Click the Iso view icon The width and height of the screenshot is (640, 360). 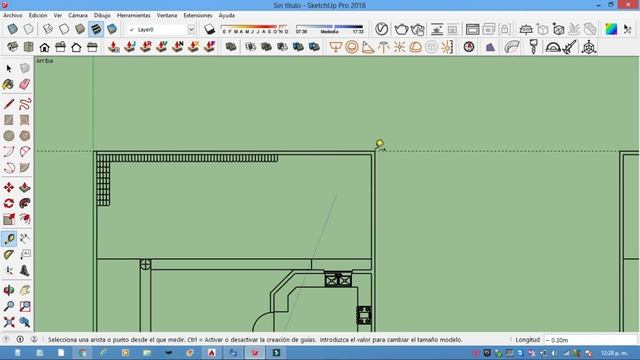12,47
